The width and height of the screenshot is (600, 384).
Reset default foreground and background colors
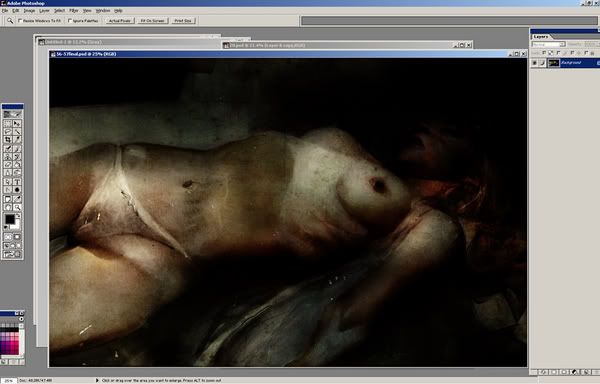pos(6,228)
